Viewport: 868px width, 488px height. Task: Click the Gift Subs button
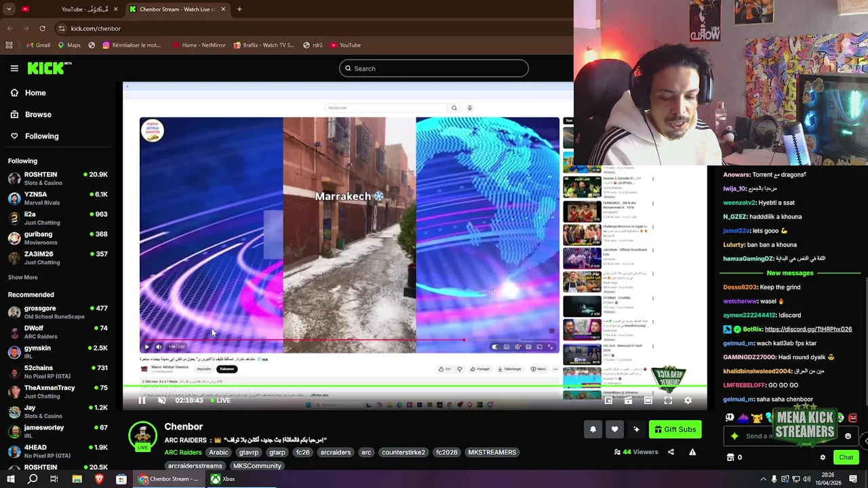click(x=675, y=429)
